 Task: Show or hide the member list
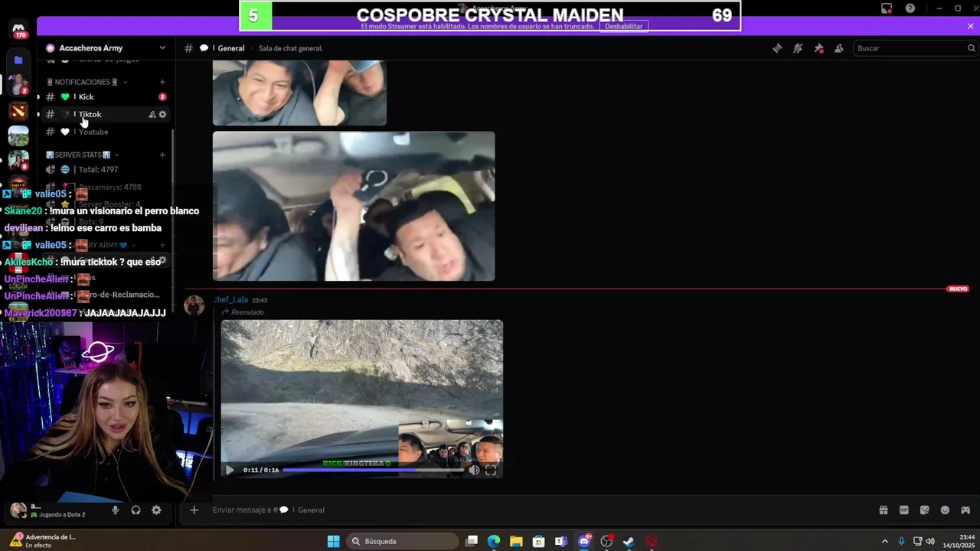click(x=839, y=48)
